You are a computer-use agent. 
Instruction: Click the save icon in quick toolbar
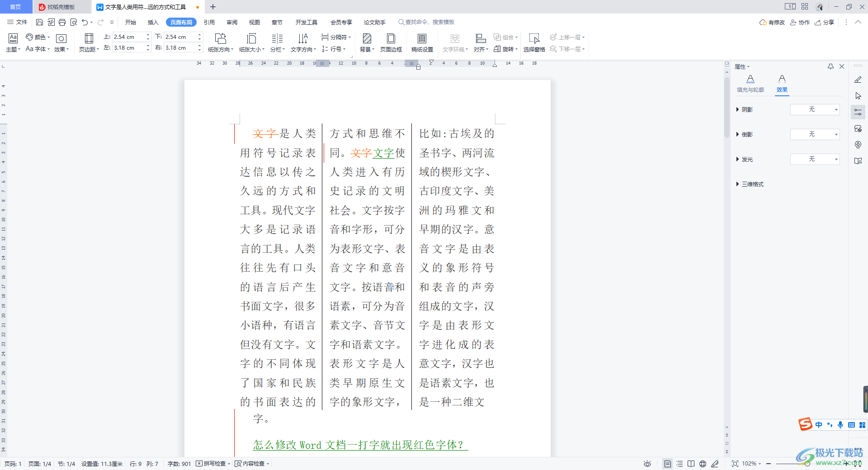(x=40, y=22)
